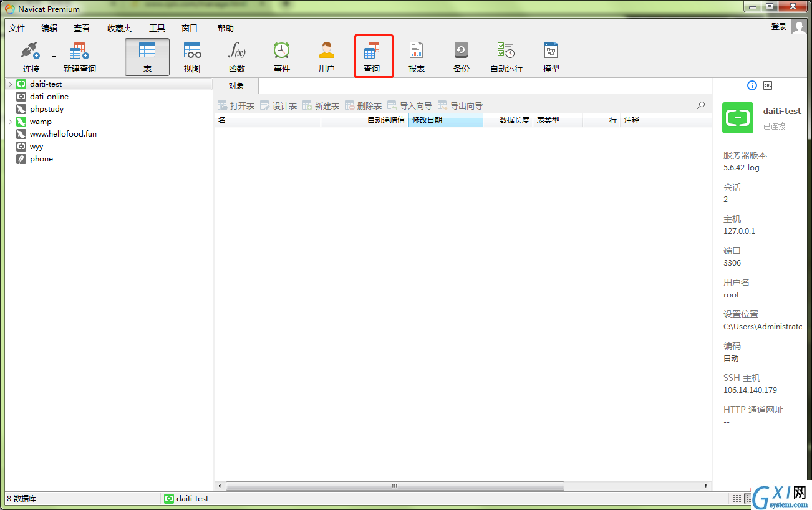Sort by the 行 column header

pos(601,120)
